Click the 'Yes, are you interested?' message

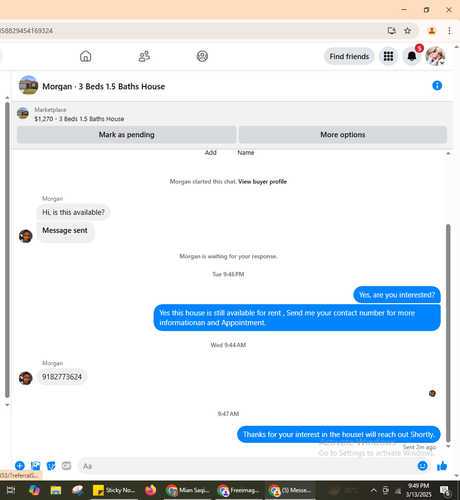(397, 295)
